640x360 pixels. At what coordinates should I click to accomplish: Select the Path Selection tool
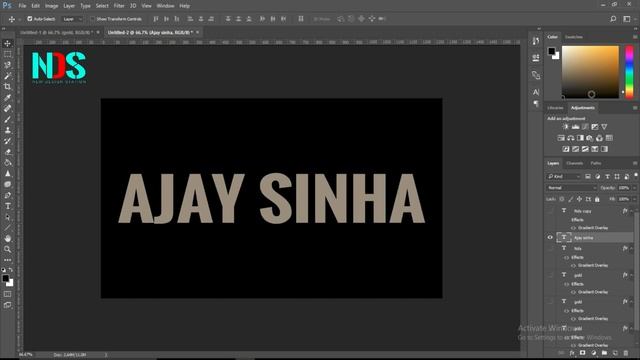(7, 217)
